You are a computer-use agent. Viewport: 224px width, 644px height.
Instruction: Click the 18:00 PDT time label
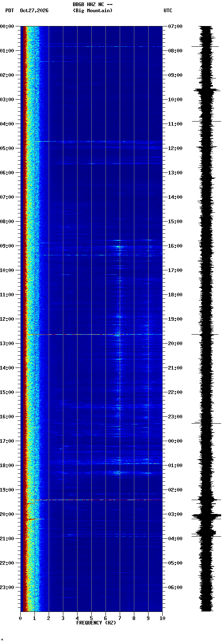click(x=7, y=466)
